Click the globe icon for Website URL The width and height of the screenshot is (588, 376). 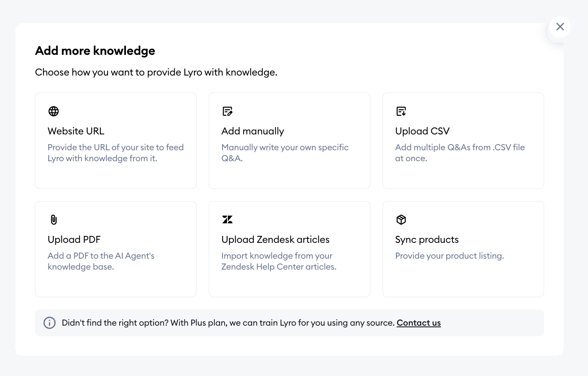pos(54,111)
